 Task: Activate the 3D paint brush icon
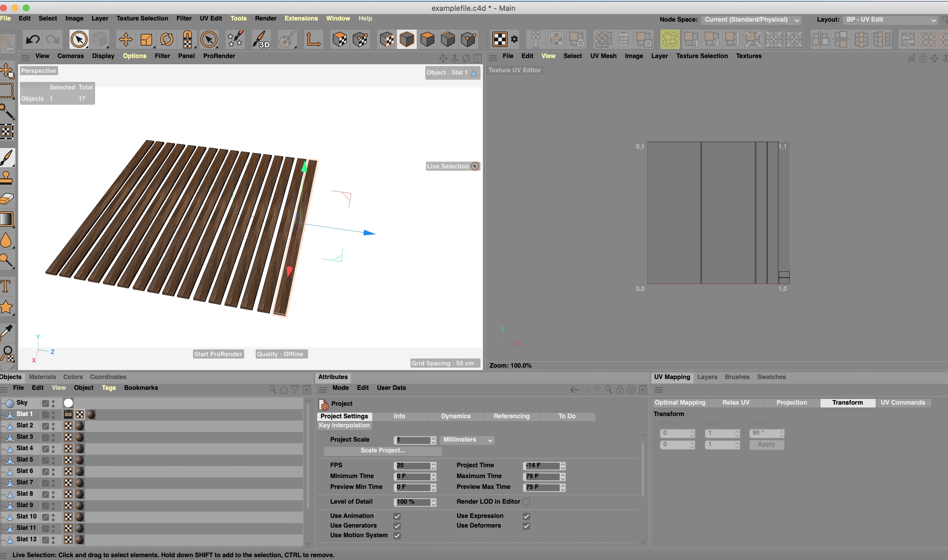261,39
